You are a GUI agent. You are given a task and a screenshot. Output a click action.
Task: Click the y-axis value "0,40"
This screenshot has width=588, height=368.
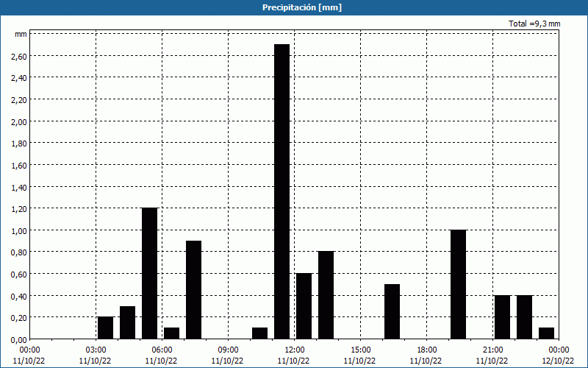pos(19,297)
